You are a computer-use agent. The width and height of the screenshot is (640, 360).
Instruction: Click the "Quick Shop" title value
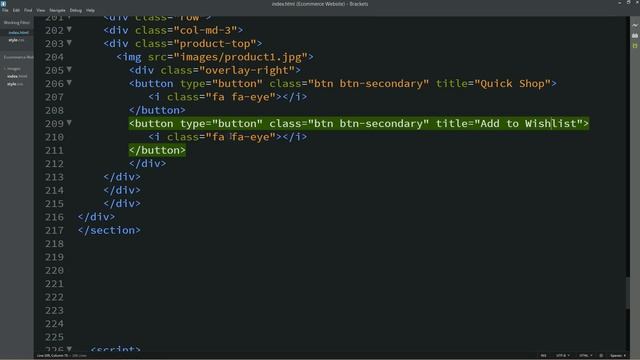coord(512,83)
